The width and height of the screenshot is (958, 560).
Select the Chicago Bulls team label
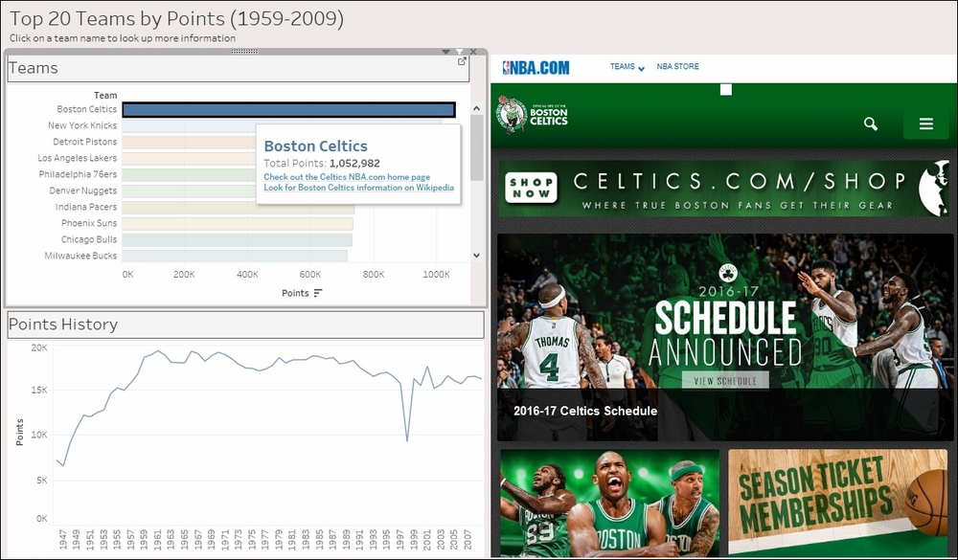(89, 239)
